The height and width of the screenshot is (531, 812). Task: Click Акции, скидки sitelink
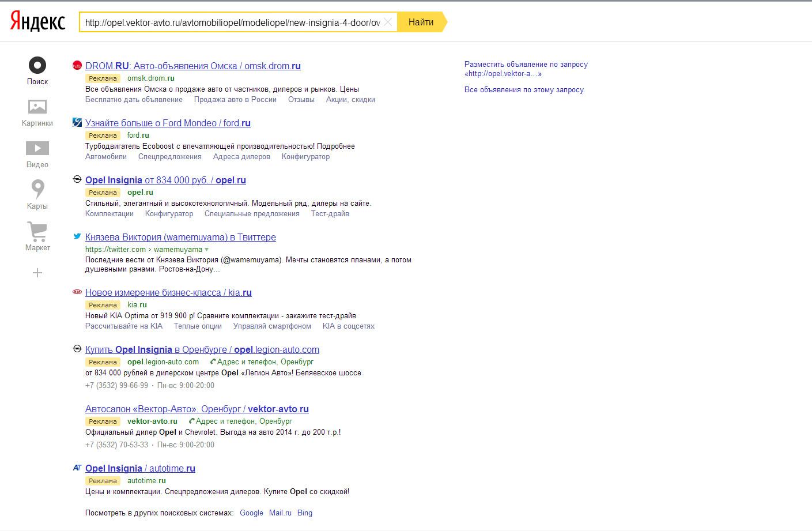[x=350, y=99]
